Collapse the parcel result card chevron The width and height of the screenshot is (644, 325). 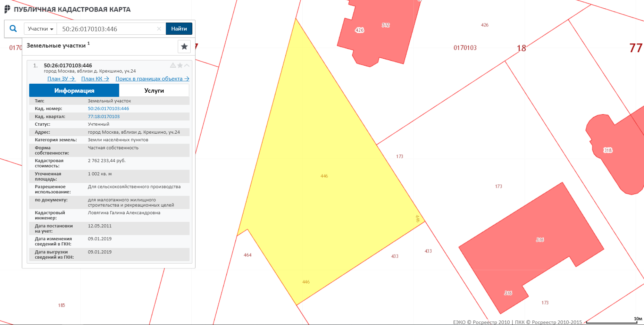coord(187,65)
